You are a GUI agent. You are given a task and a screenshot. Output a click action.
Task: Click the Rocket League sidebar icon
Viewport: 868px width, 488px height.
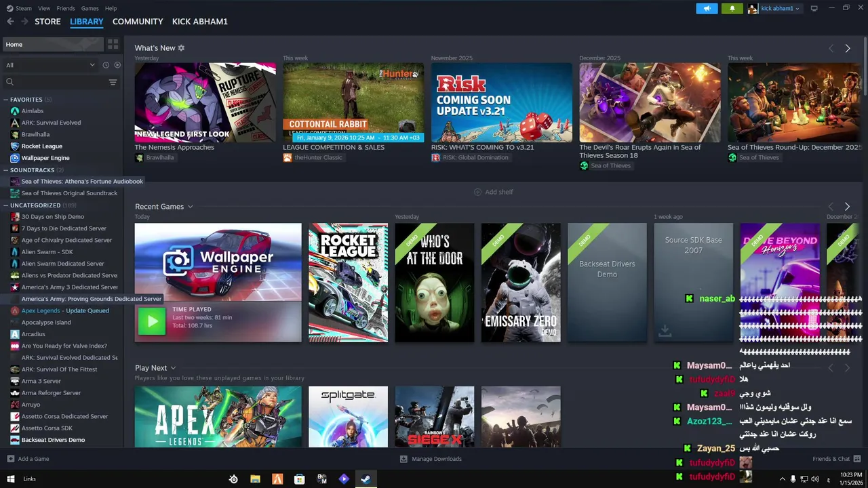15,146
